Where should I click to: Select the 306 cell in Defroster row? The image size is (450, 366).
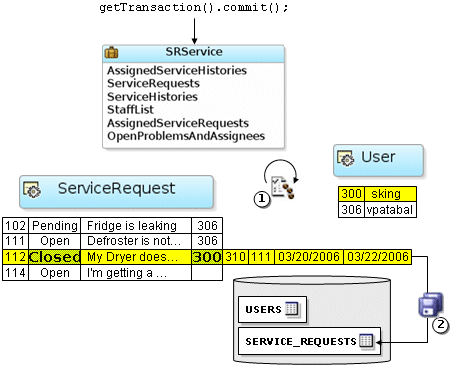click(x=207, y=241)
